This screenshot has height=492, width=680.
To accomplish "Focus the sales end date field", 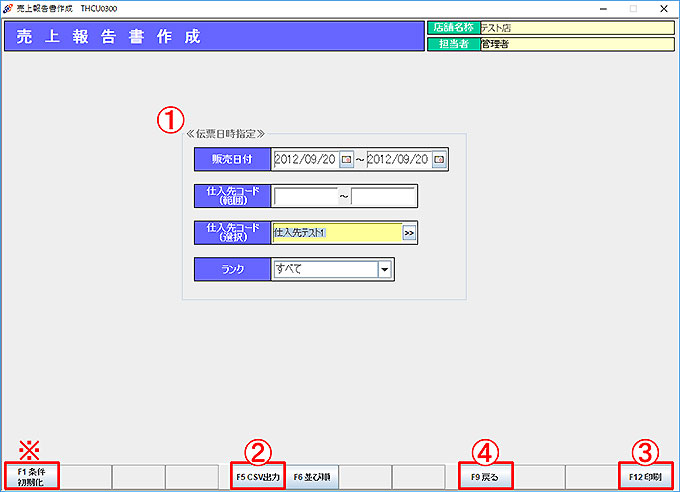I will pyautogui.click(x=399, y=159).
